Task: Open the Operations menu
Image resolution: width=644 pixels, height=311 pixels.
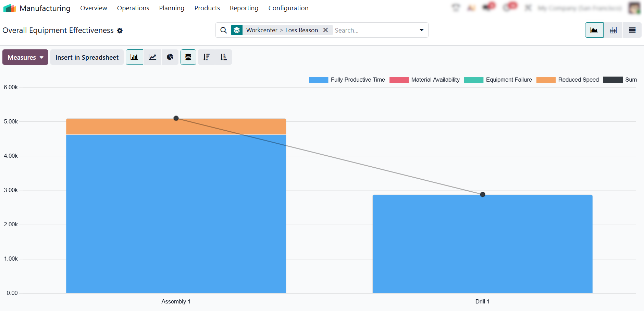Action: click(133, 8)
